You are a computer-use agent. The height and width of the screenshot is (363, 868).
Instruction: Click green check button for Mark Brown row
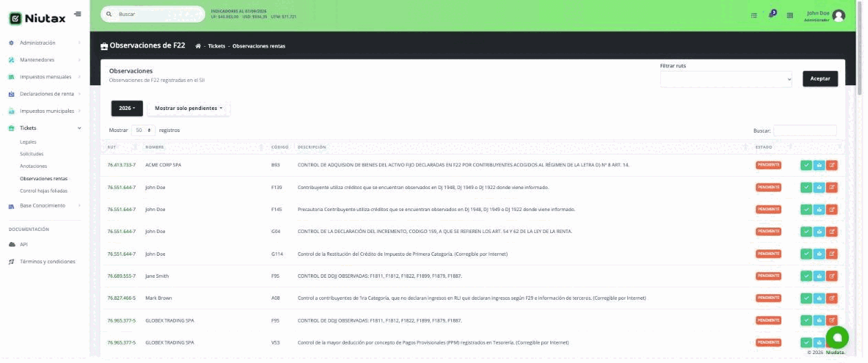coord(806,298)
